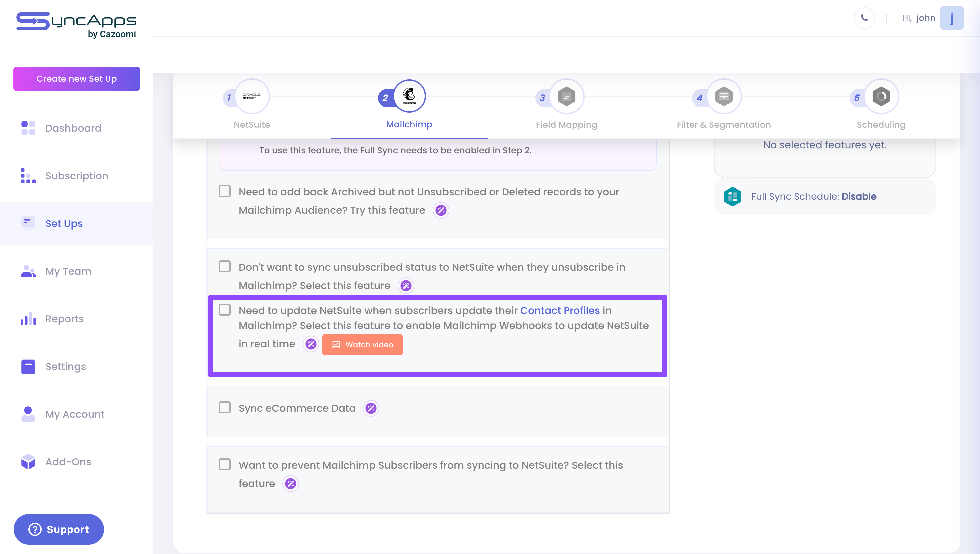Click the Scheduling step 5 icon

pyautogui.click(x=881, y=96)
